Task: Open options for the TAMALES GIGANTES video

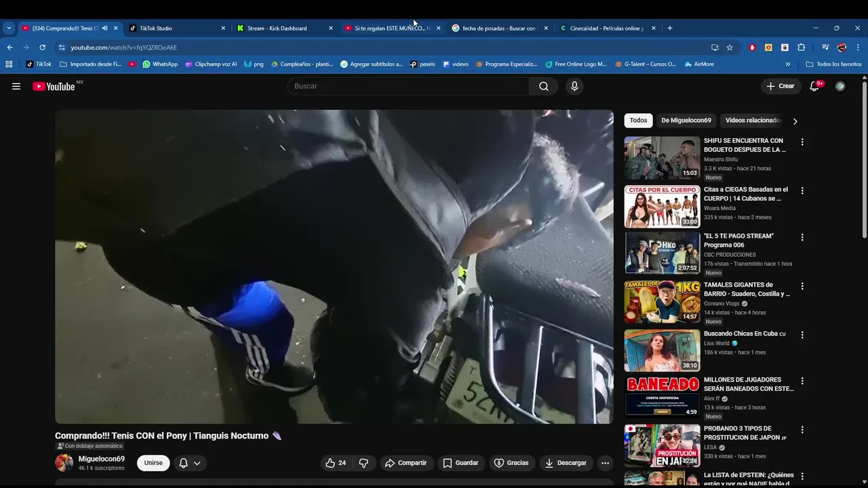Action: [x=802, y=286]
